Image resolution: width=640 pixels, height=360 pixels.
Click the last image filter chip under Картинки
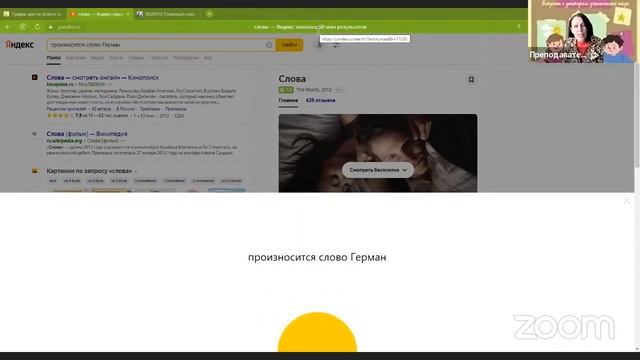point(231,180)
